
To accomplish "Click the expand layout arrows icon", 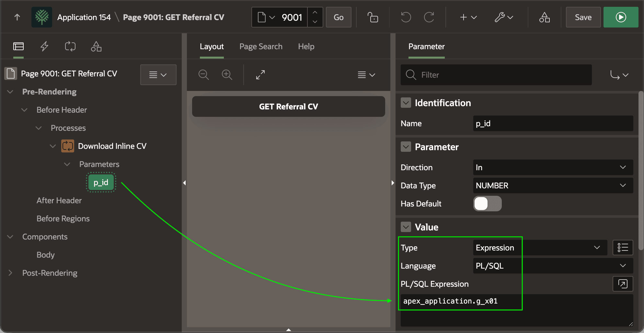I will click(x=260, y=75).
